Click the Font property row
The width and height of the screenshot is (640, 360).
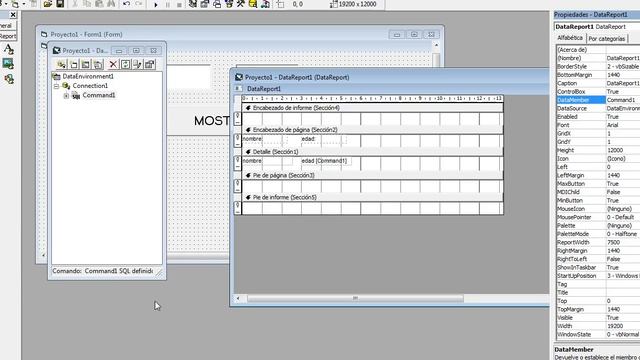598,125
